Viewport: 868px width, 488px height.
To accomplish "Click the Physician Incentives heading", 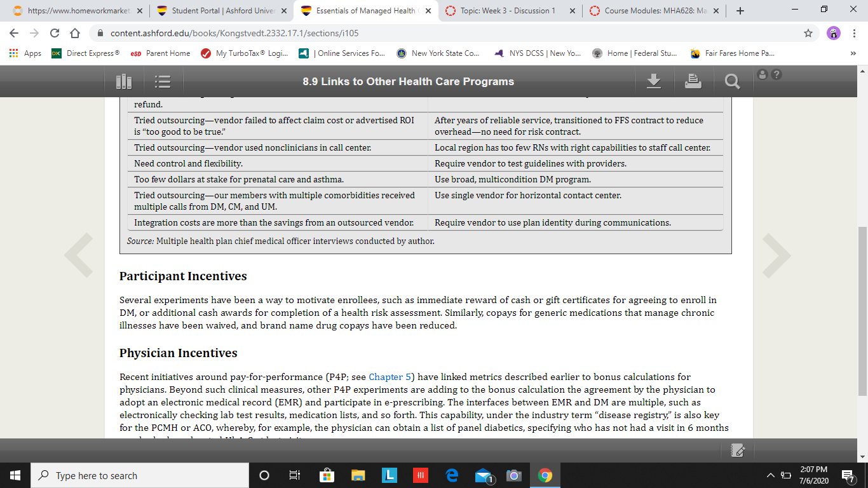I will tap(179, 353).
